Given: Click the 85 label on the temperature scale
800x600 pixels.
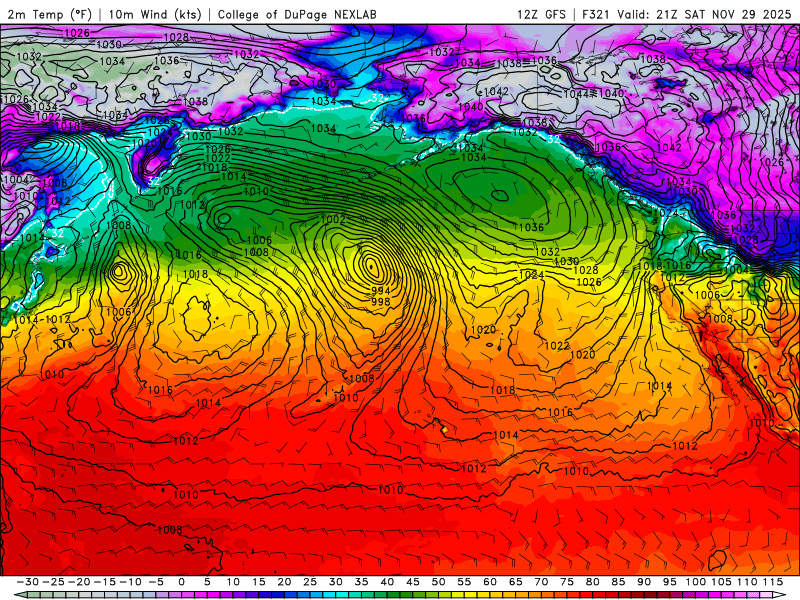Looking at the screenshot, I should click(618, 582).
